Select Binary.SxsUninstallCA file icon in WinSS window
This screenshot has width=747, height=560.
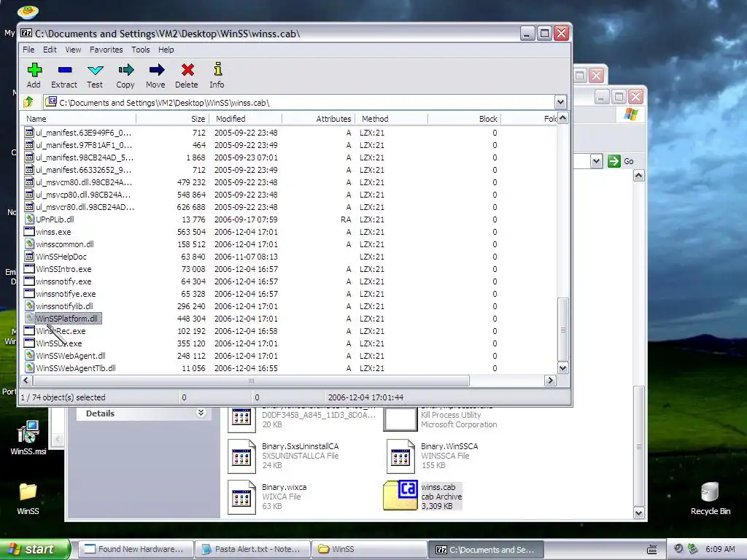coord(241,456)
